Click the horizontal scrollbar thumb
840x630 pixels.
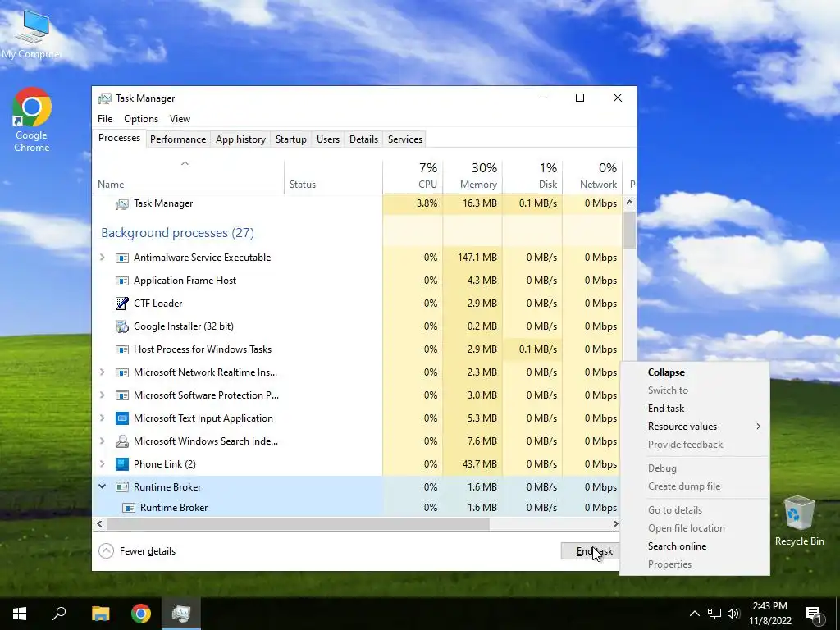pyautogui.click(x=298, y=524)
